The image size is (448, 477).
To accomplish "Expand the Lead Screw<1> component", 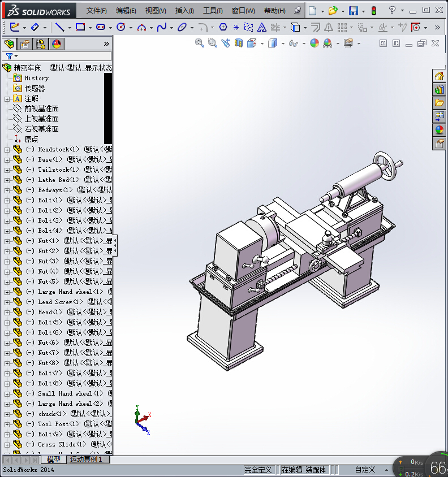I will pyautogui.click(x=7, y=302).
